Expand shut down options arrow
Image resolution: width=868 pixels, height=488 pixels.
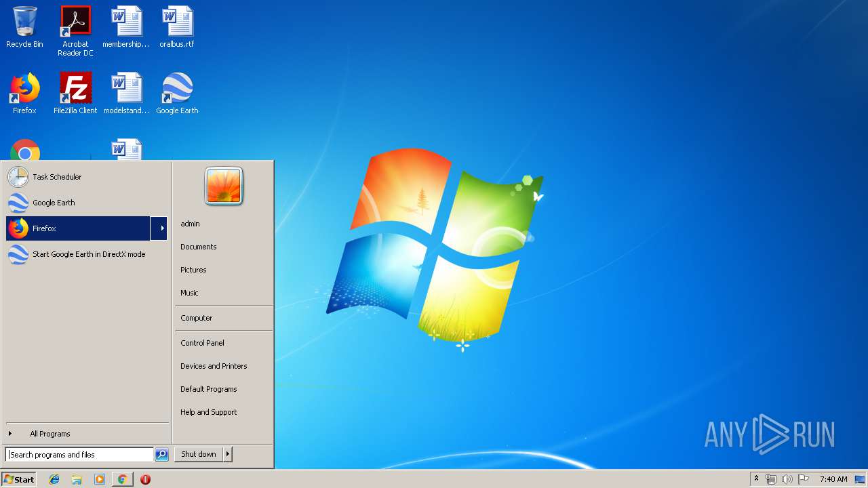coord(228,454)
